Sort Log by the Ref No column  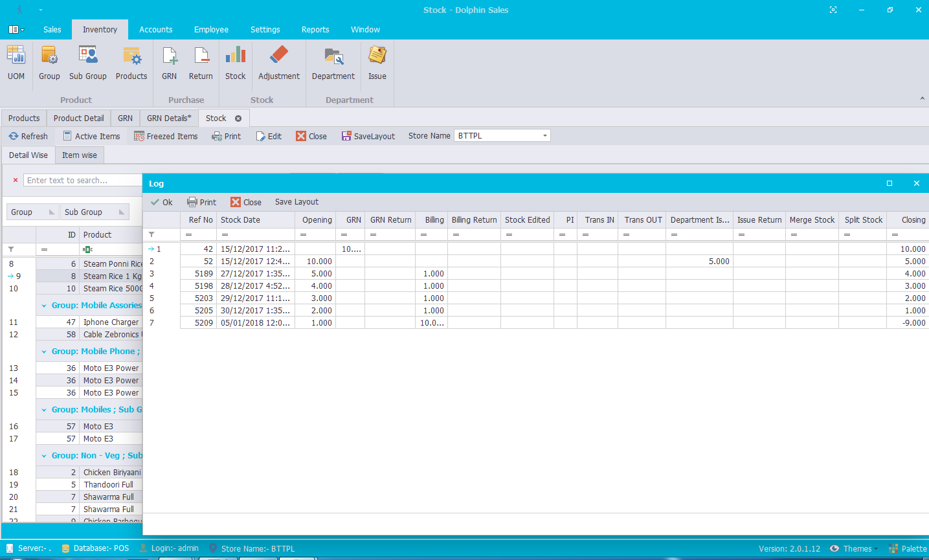[x=198, y=220]
